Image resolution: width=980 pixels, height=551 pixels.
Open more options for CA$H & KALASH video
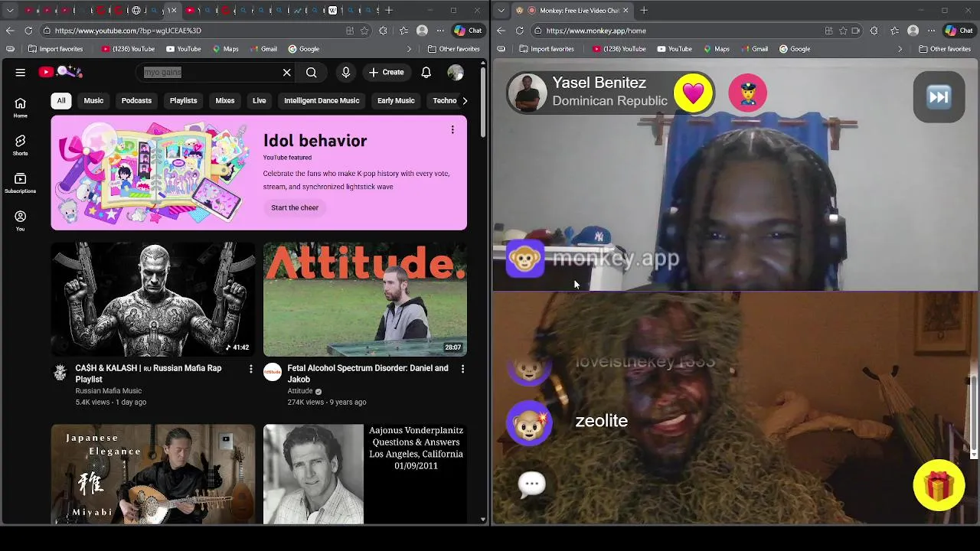(250, 369)
